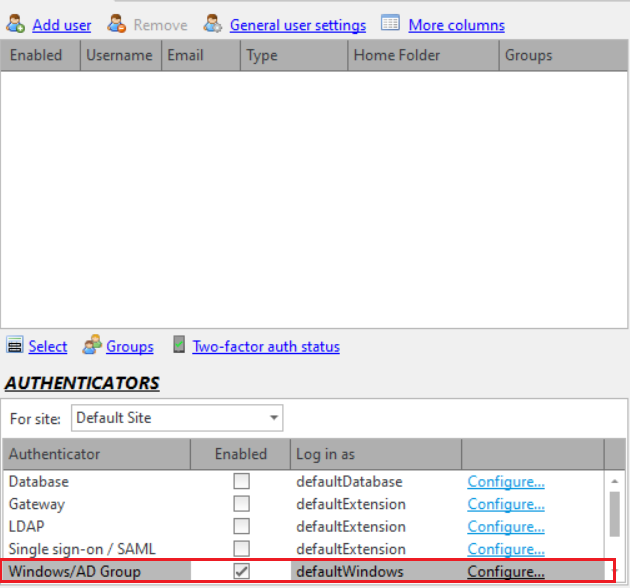Tick the LDAP authenticator checkbox
The image size is (630, 588).
(241, 527)
